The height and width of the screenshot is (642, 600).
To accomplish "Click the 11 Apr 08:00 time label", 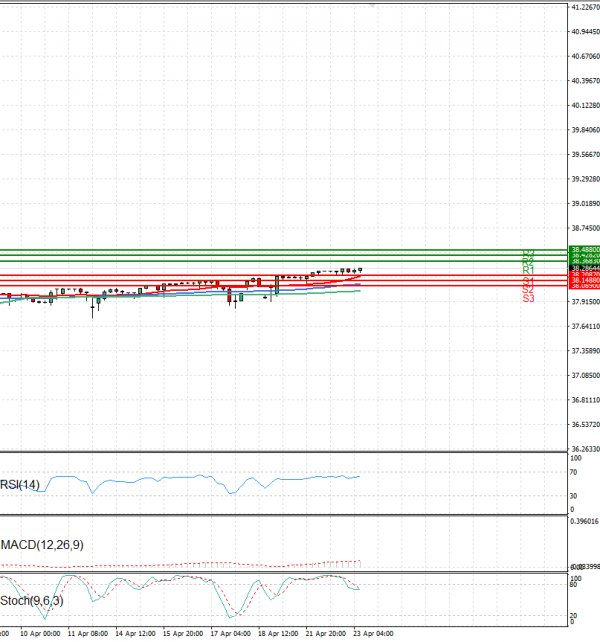I will tap(88, 634).
